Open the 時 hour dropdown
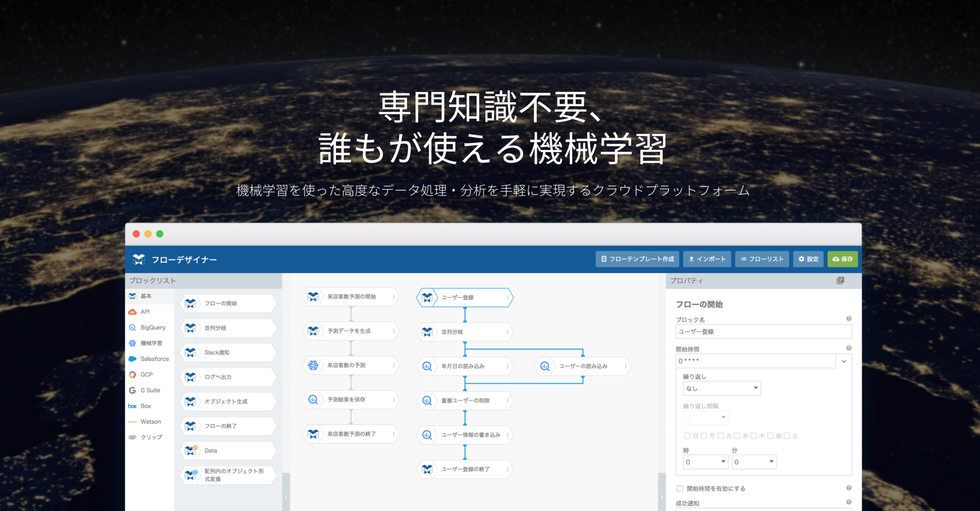Viewport: 980px width, 511px height. pos(705,462)
